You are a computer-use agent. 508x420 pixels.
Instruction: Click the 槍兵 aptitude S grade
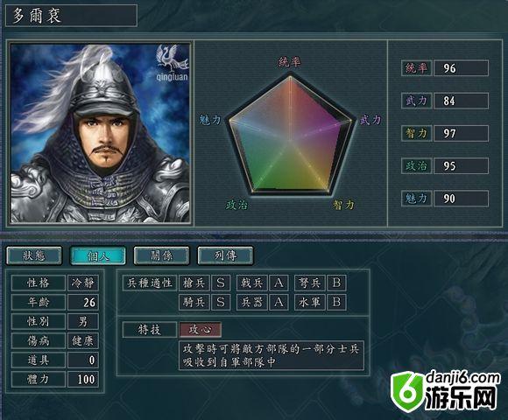221,283
